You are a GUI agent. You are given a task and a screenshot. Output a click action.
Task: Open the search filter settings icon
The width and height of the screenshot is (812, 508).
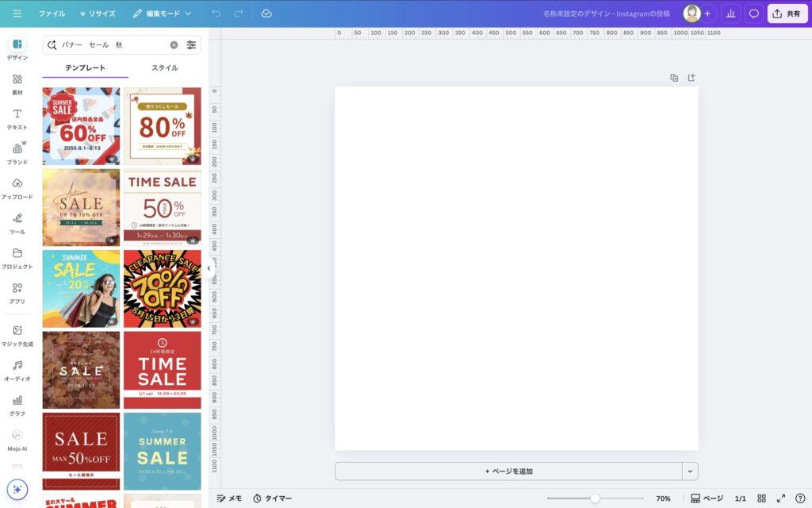[191, 45]
